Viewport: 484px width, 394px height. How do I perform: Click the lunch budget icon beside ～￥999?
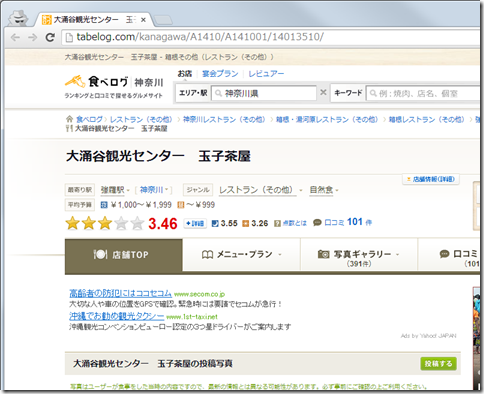[x=181, y=205]
